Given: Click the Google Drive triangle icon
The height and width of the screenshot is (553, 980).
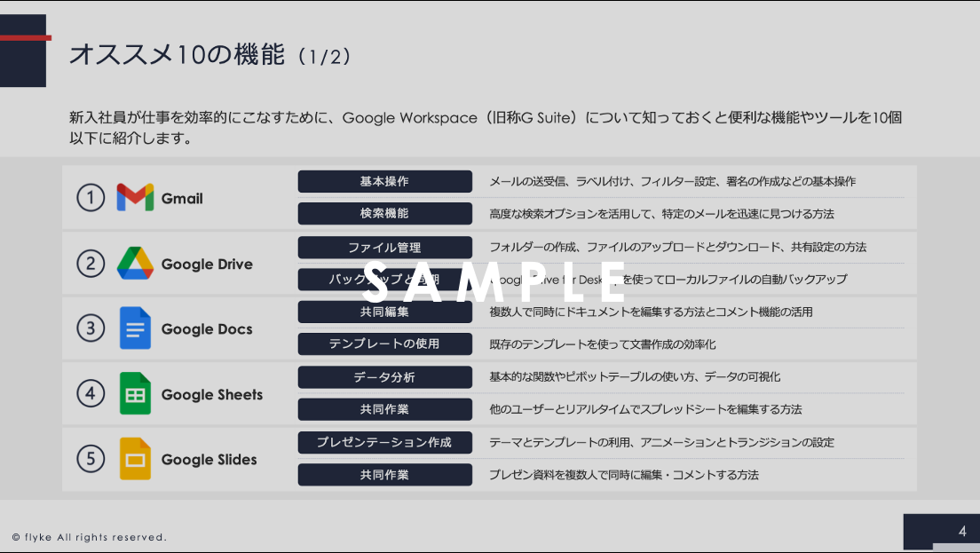Looking at the screenshot, I should [135, 264].
